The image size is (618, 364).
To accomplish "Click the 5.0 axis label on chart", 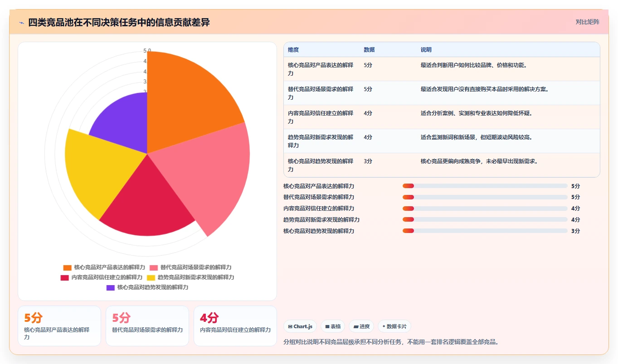I will coord(147,51).
